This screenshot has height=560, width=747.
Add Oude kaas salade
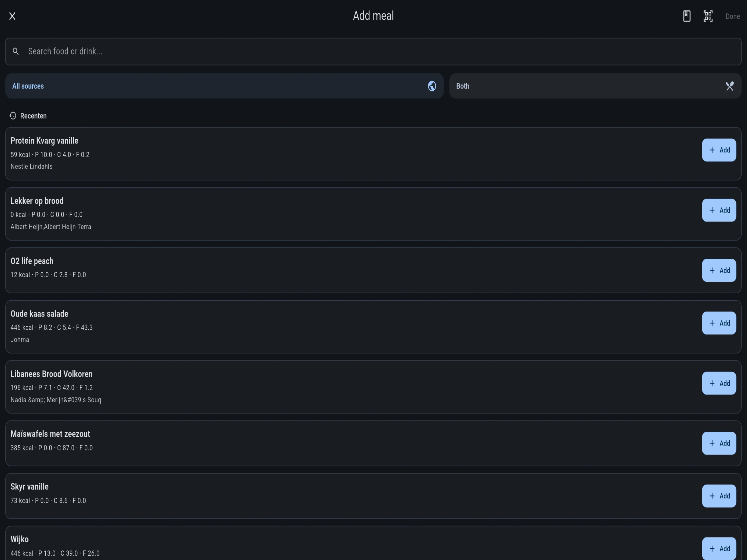pyautogui.click(x=719, y=323)
